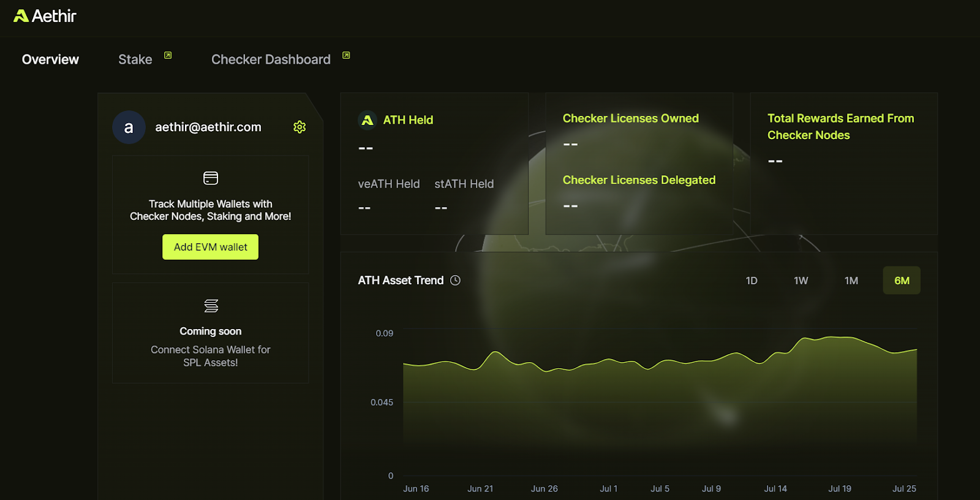Image resolution: width=980 pixels, height=500 pixels.
Task: Click the Track Multiple Wallets description text
Action: click(x=211, y=210)
